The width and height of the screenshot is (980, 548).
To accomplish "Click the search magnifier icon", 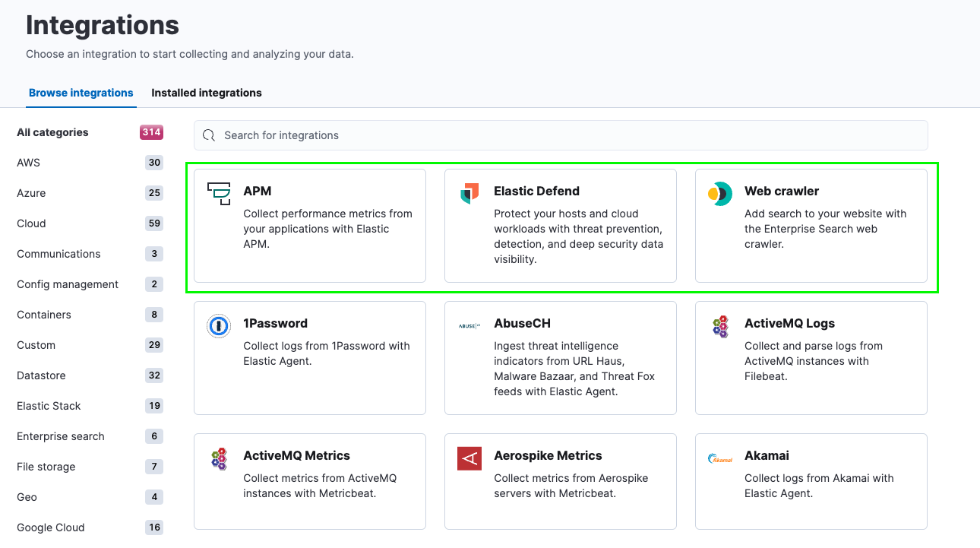I will coord(209,135).
